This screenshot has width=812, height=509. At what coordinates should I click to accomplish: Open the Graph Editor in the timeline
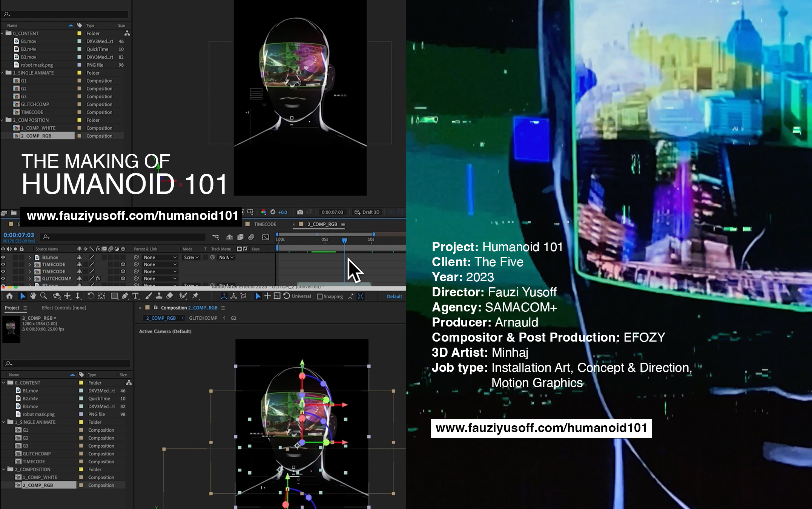(266, 237)
